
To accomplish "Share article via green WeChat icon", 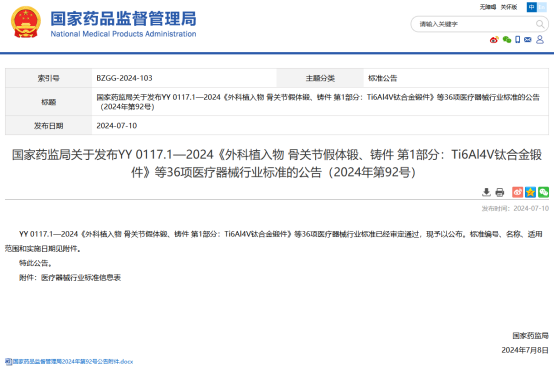I will (543, 192).
